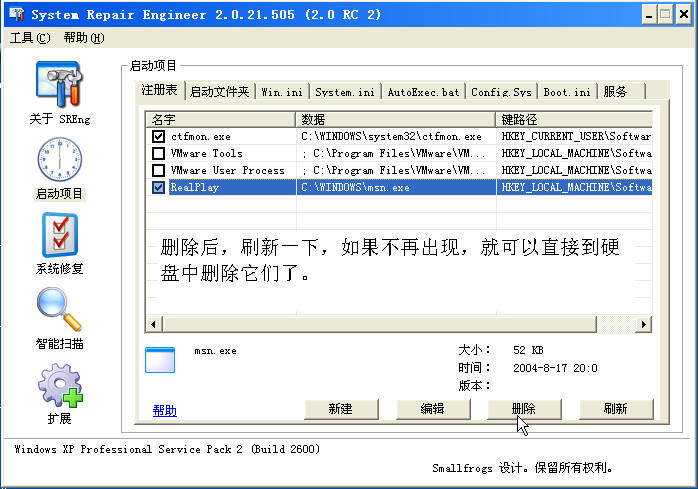Switch to the 服务 tab
698x489 pixels.
click(621, 92)
